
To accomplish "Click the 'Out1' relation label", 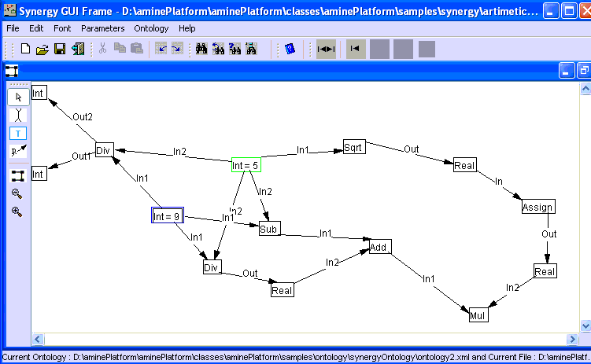I will (81, 156).
